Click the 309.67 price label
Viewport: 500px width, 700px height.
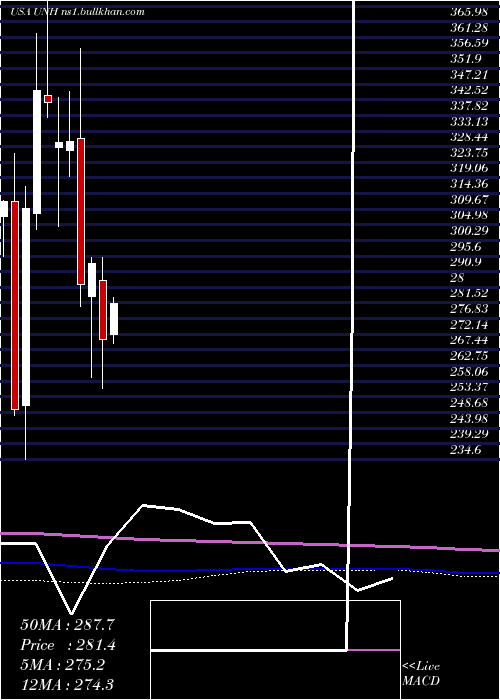tap(469, 200)
